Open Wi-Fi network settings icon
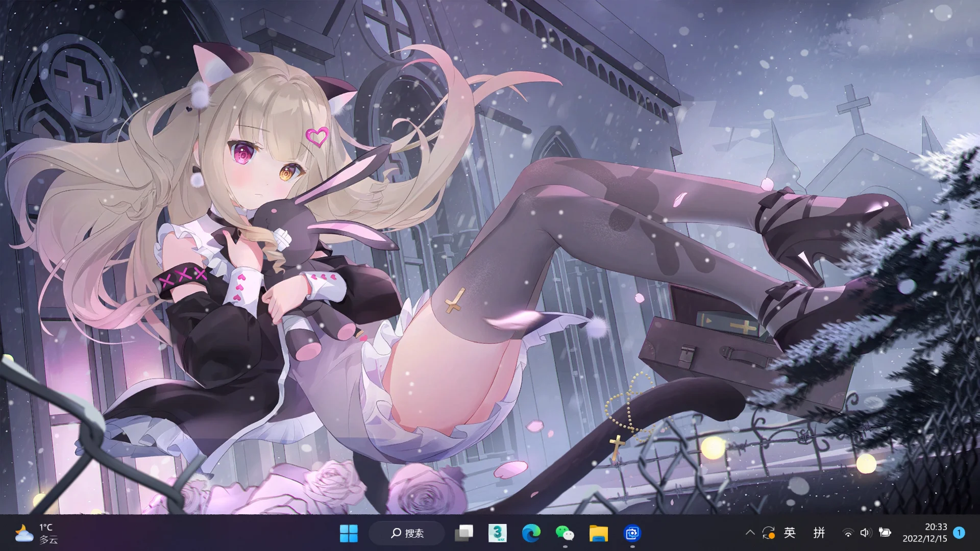This screenshot has height=551, width=980. click(x=848, y=533)
